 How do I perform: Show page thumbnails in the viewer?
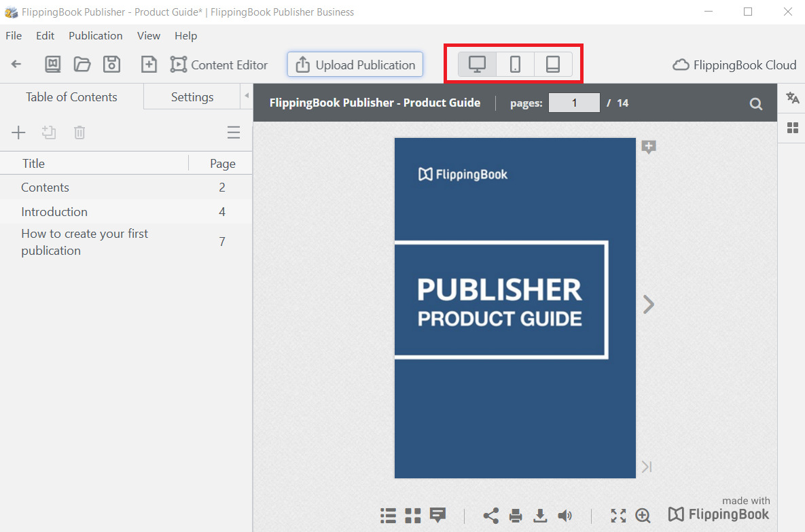pos(413,515)
